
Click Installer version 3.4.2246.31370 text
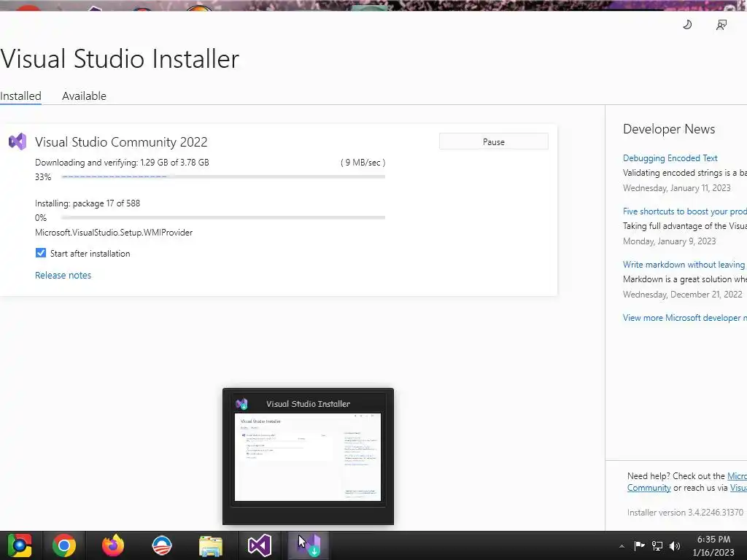[x=685, y=513]
